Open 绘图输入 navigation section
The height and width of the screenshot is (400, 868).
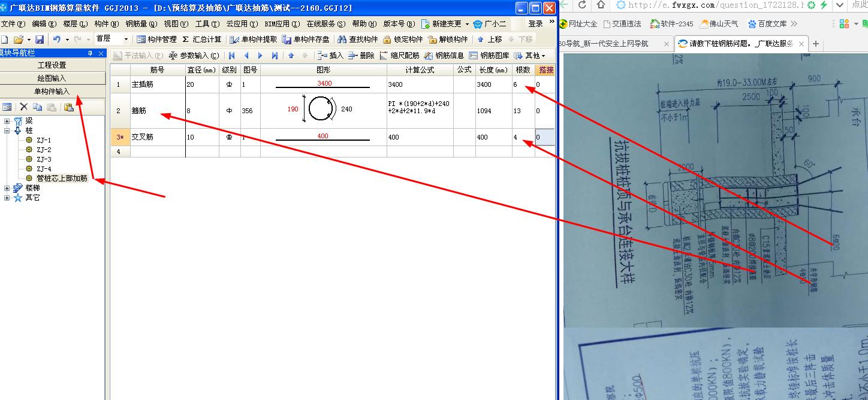click(52, 78)
